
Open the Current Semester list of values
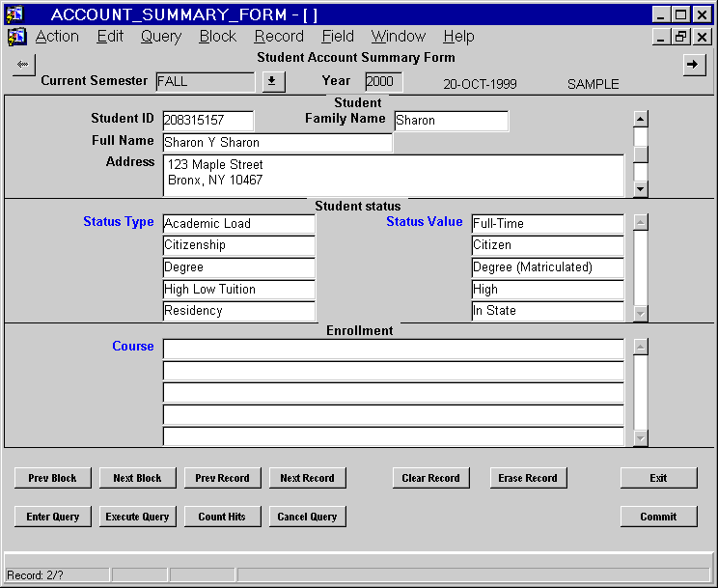point(273,82)
